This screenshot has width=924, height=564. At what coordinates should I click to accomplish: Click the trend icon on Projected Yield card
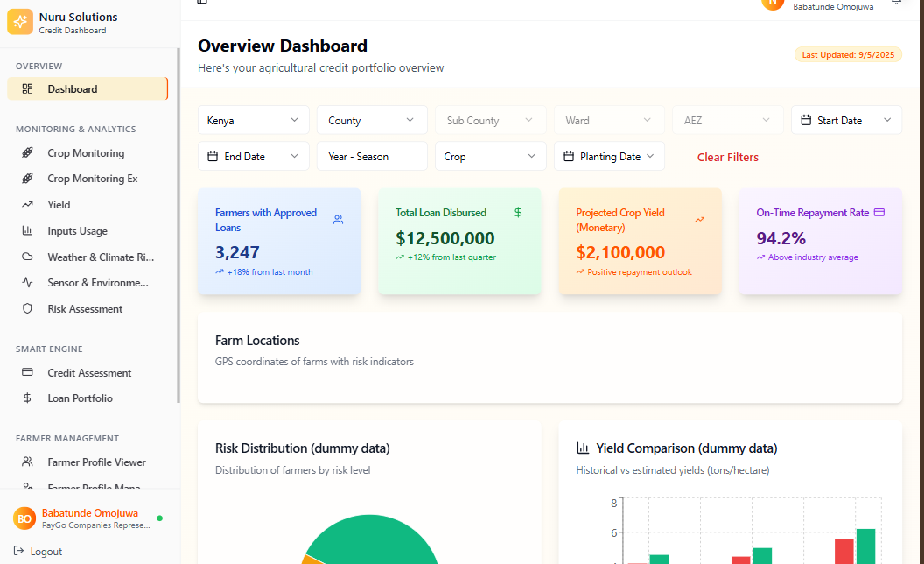699,220
